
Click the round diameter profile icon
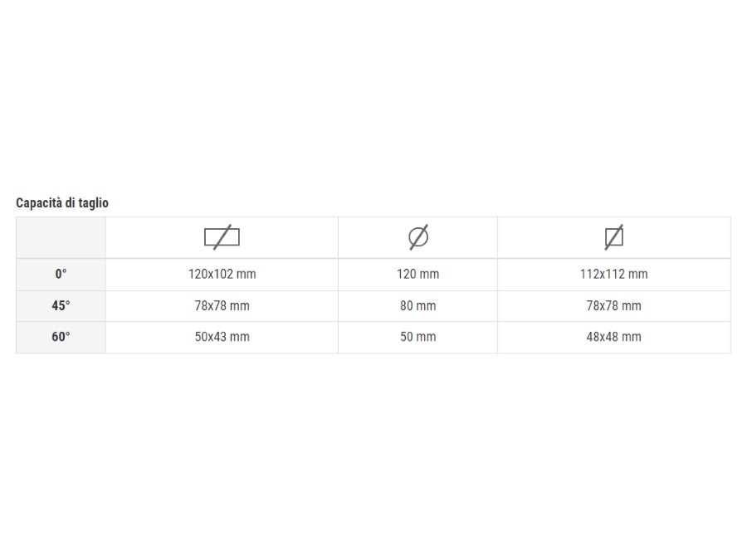click(418, 237)
